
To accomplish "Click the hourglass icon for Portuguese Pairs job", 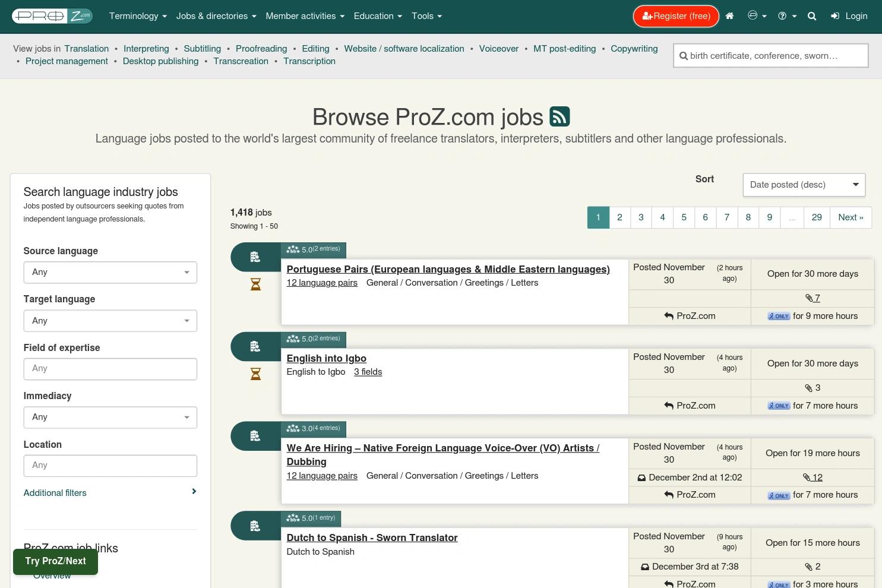I will coord(255,284).
